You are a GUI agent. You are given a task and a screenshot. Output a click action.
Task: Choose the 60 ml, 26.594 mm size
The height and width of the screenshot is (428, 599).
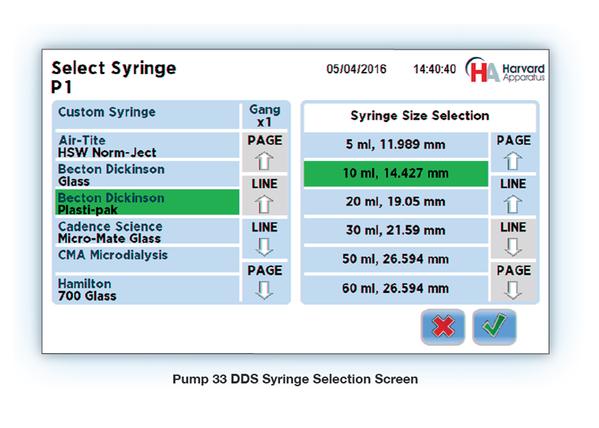coord(396,289)
